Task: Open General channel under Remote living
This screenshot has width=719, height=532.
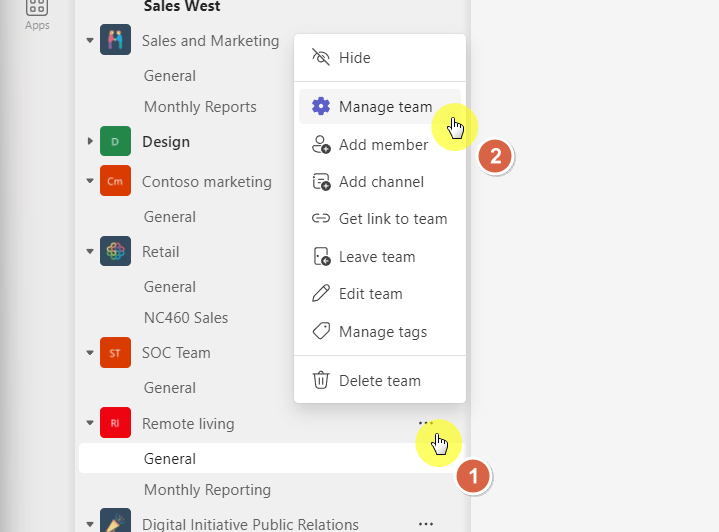Action: pos(271,458)
